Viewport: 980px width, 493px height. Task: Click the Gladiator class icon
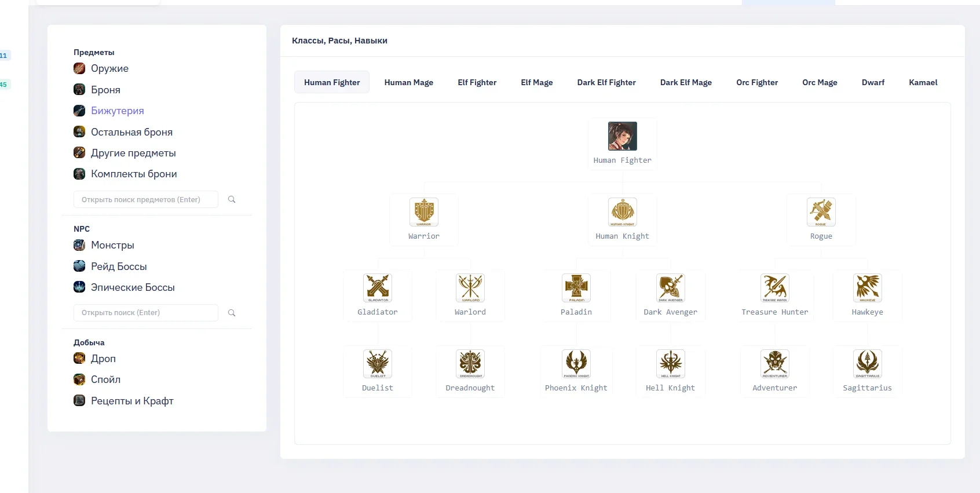tap(378, 288)
